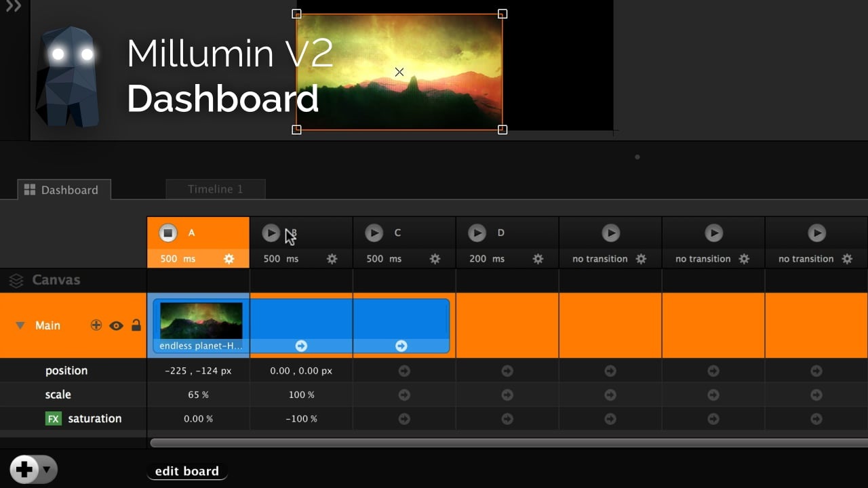Screen dimensions: 868x488
Task: Click scale arrow in column D
Action: tap(507, 394)
